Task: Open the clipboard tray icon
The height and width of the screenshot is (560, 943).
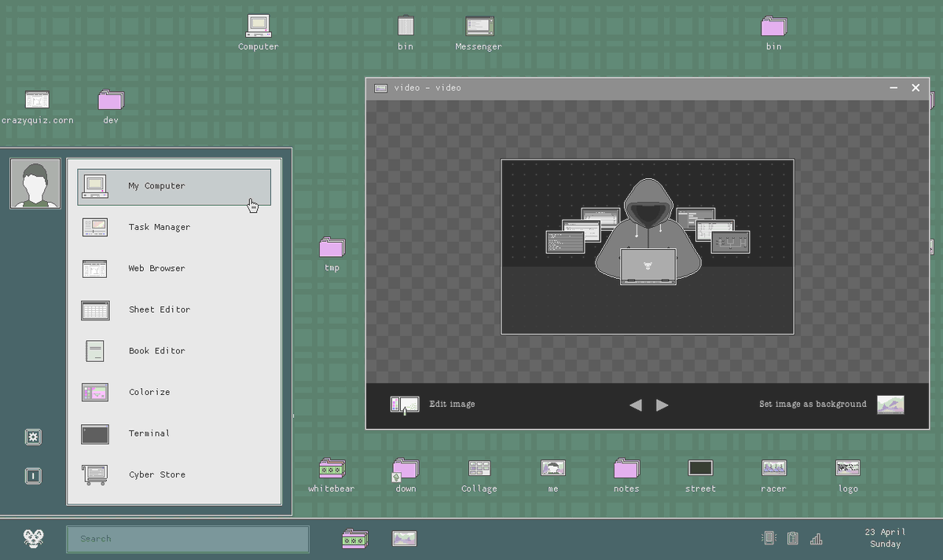Action: click(x=792, y=538)
